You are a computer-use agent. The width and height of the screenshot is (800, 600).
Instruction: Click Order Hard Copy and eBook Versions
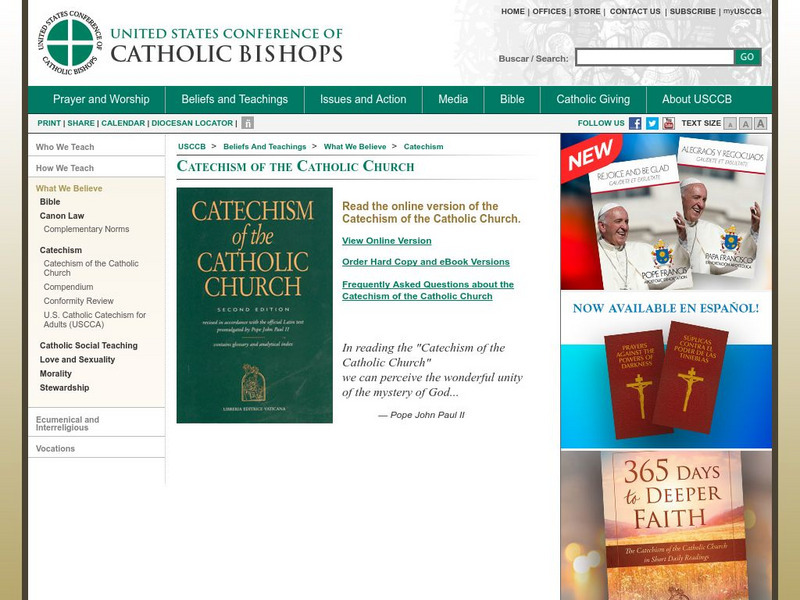[x=426, y=261]
